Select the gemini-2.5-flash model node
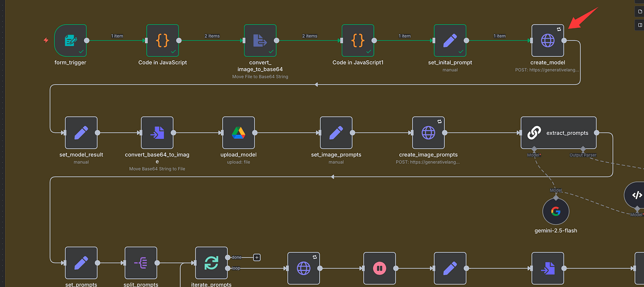 [556, 212]
